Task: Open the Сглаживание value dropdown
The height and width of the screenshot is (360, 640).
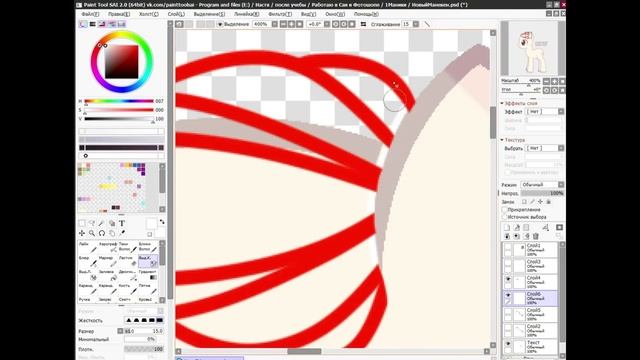Action: pos(416,24)
